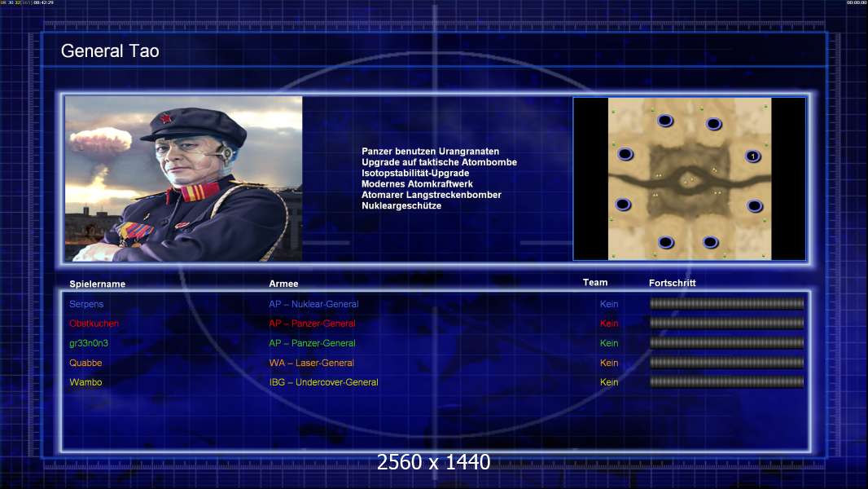Viewport: 868px width, 489px height.
Task: Click the "Kein" team value for Serpens
Action: 609,304
